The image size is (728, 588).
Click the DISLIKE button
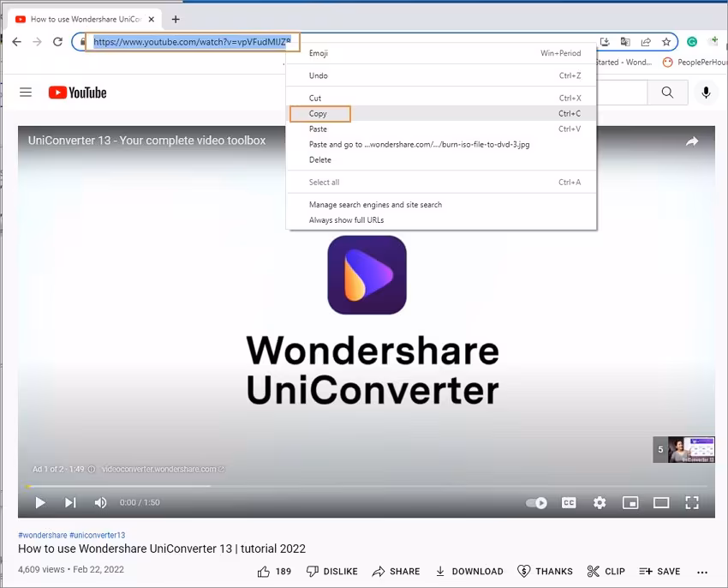[x=332, y=571]
